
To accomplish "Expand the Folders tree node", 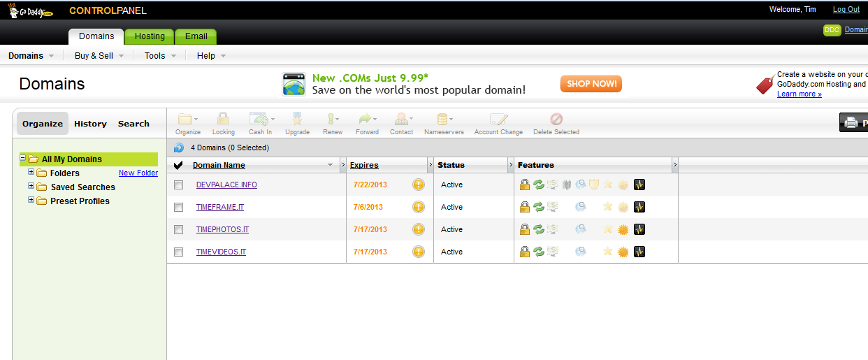I will point(31,173).
